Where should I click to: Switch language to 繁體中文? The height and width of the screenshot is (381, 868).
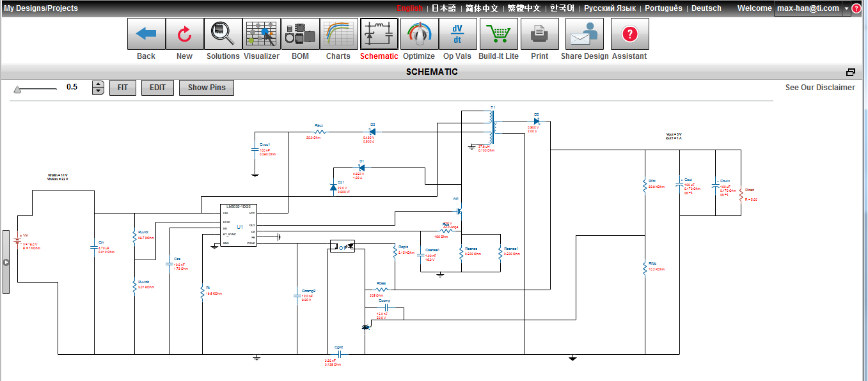524,8
